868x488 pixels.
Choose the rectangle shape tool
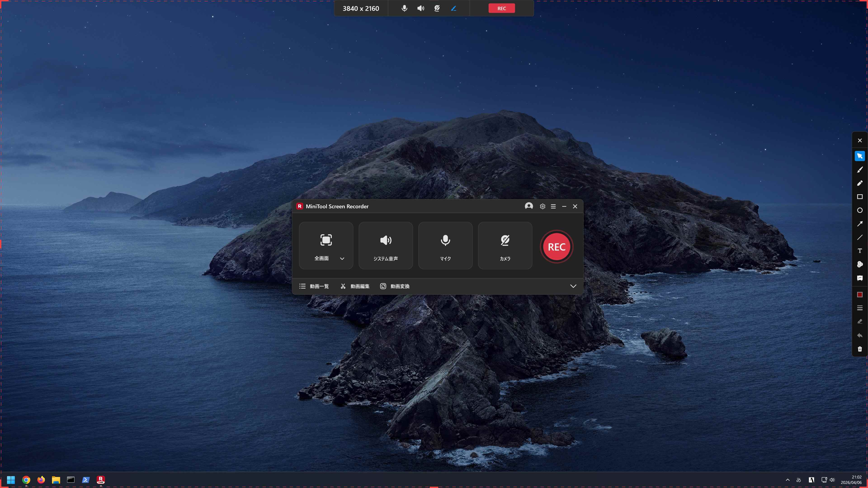[860, 197]
